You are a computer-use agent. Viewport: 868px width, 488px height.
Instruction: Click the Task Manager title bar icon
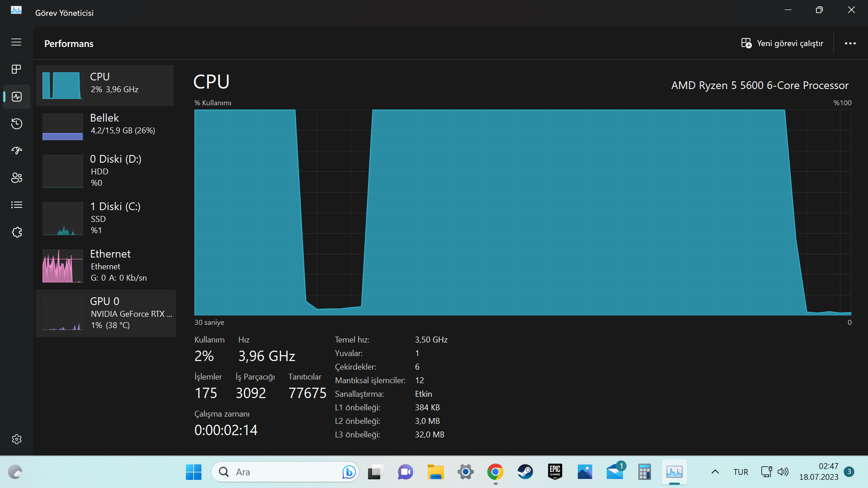click(16, 10)
